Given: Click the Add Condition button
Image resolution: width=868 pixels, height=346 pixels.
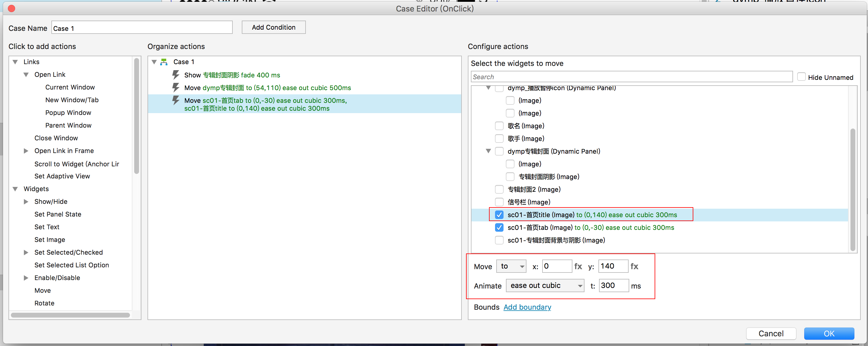Looking at the screenshot, I should tap(274, 27).
